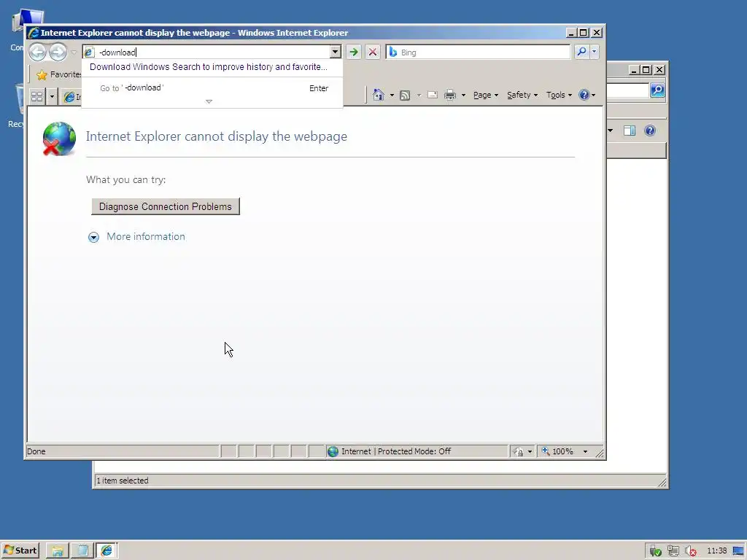The height and width of the screenshot is (560, 747).
Task: Click the Back navigation arrow
Action: coord(38,52)
